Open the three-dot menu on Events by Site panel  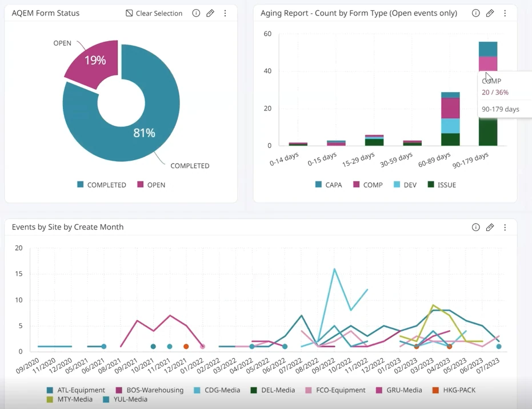(x=505, y=227)
